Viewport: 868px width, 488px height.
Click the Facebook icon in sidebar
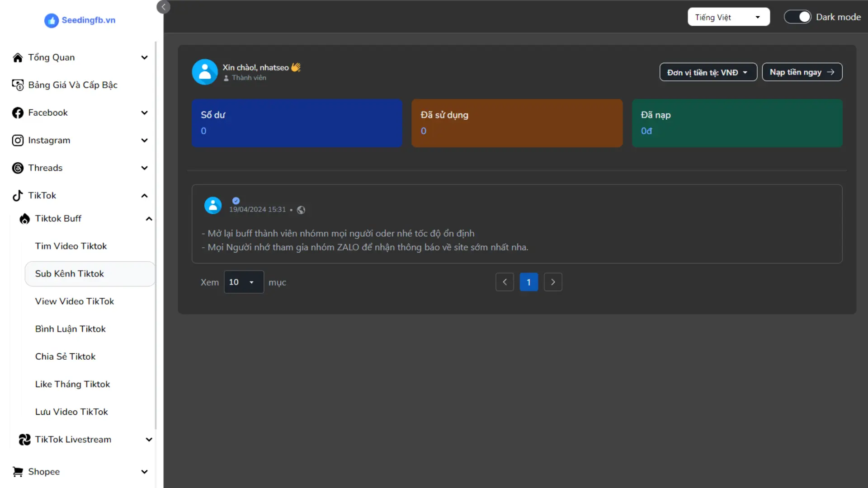(18, 113)
